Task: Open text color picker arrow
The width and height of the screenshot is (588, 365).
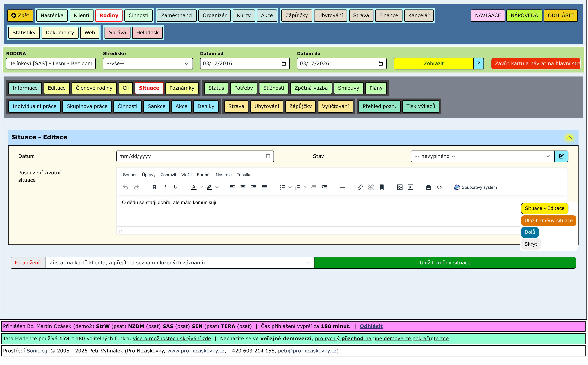Action: pyautogui.click(x=201, y=187)
